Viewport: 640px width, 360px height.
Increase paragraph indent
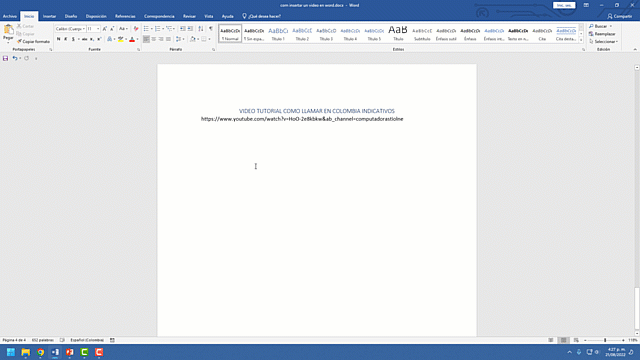[190, 29]
